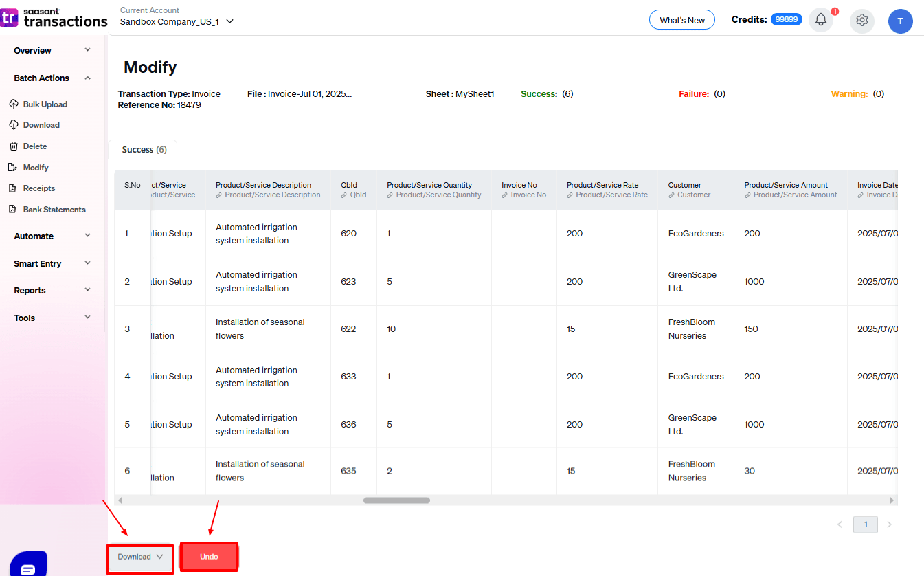The height and width of the screenshot is (576, 924).
Task: Select the Success (6) tab
Action: (144, 150)
